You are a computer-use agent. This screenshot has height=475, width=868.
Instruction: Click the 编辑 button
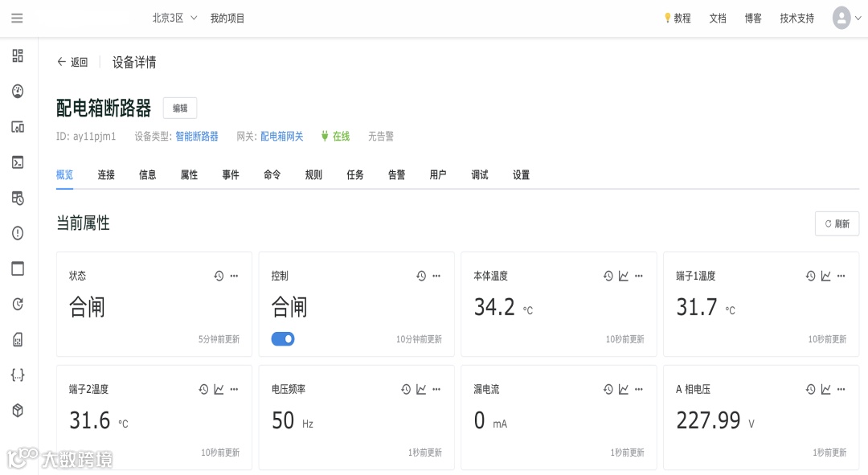pyautogui.click(x=180, y=108)
